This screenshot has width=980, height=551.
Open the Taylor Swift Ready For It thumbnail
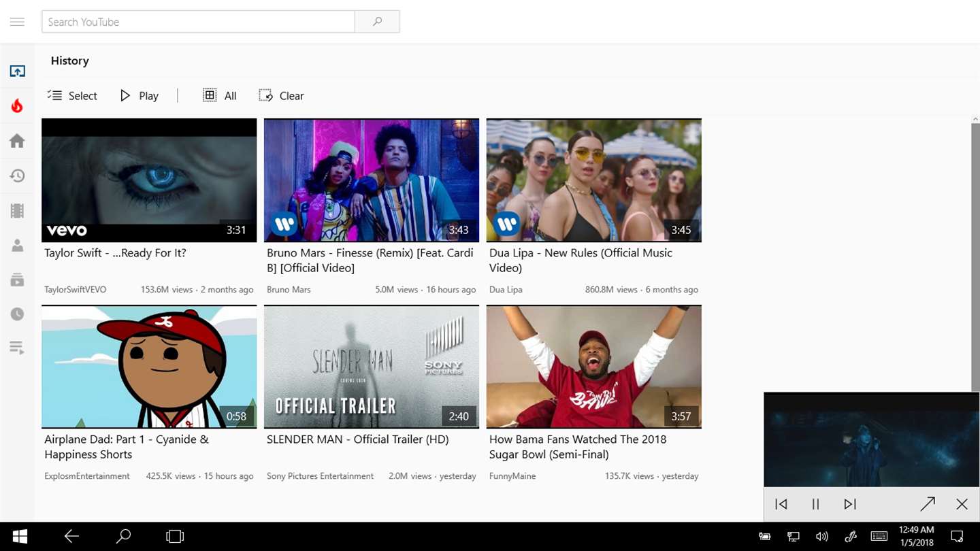point(149,180)
